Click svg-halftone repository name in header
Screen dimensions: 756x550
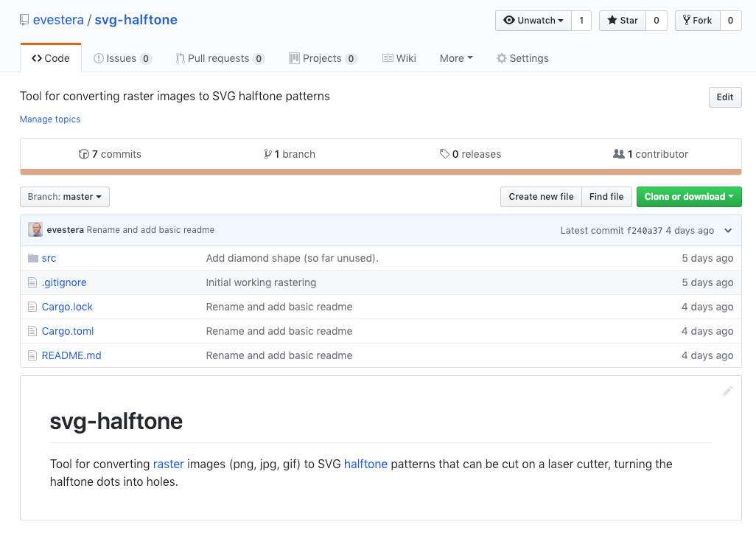pos(136,20)
